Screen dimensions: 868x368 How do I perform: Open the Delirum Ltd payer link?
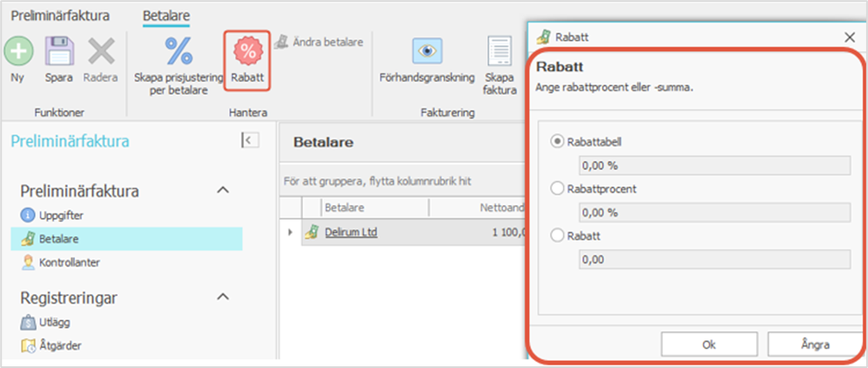click(x=351, y=232)
